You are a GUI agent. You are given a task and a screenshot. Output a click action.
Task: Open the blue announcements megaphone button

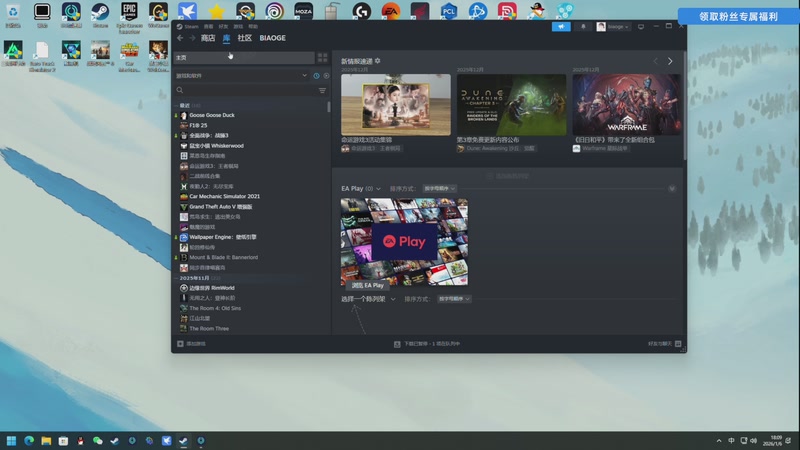[x=561, y=27]
